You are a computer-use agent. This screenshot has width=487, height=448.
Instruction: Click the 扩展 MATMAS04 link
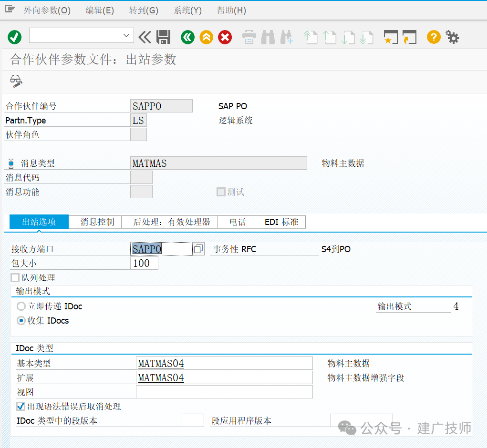(x=161, y=377)
